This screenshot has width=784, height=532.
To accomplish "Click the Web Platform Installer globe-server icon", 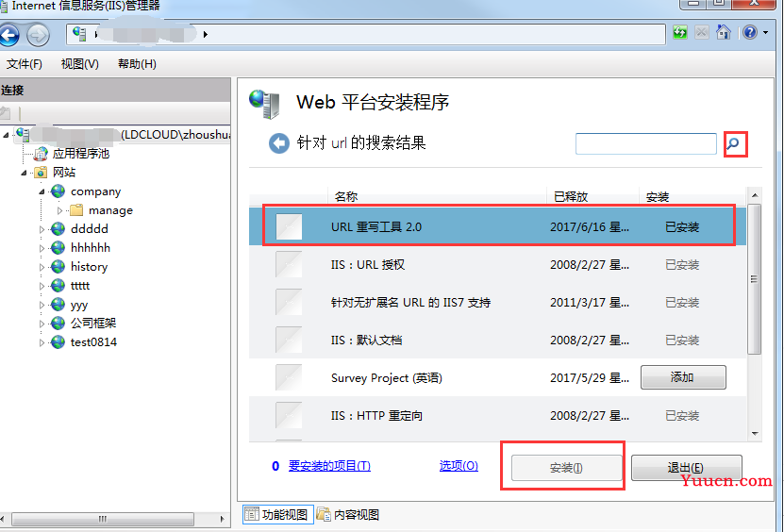I will click(x=264, y=104).
